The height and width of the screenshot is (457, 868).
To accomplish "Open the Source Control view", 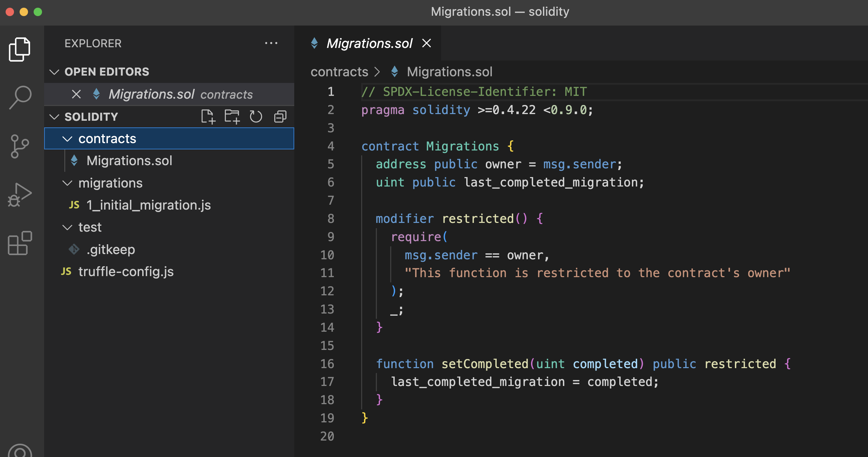I will coord(20,146).
